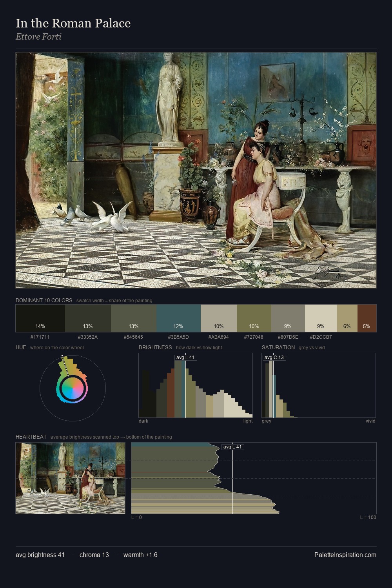Select the 14% swatch #171711
This screenshot has width=392, height=588.
click(x=40, y=318)
